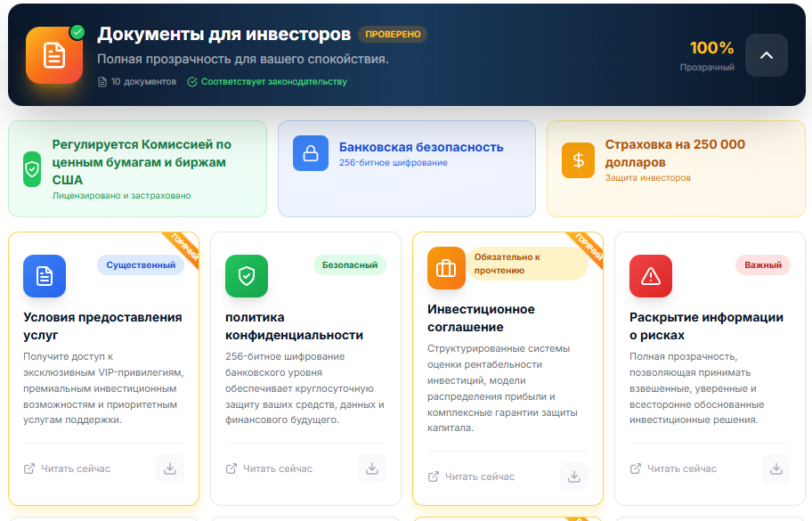
Task: Open 'Читать сейчас' for Условия предоставления услуг
Action: (68, 468)
